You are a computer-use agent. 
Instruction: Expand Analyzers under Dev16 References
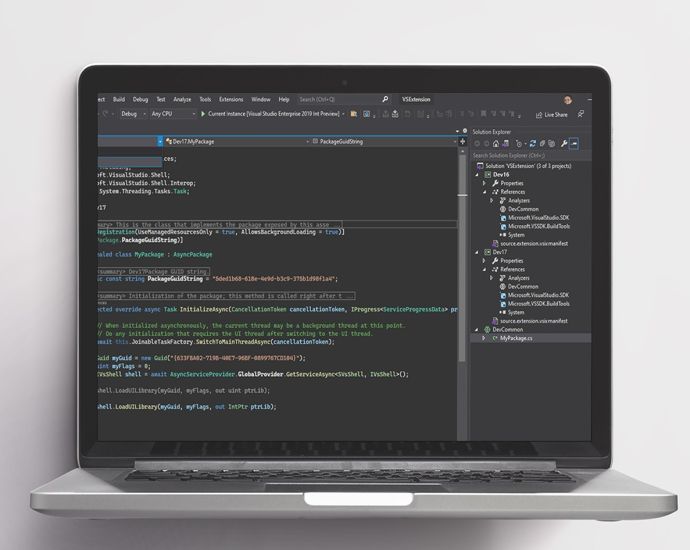(492, 201)
